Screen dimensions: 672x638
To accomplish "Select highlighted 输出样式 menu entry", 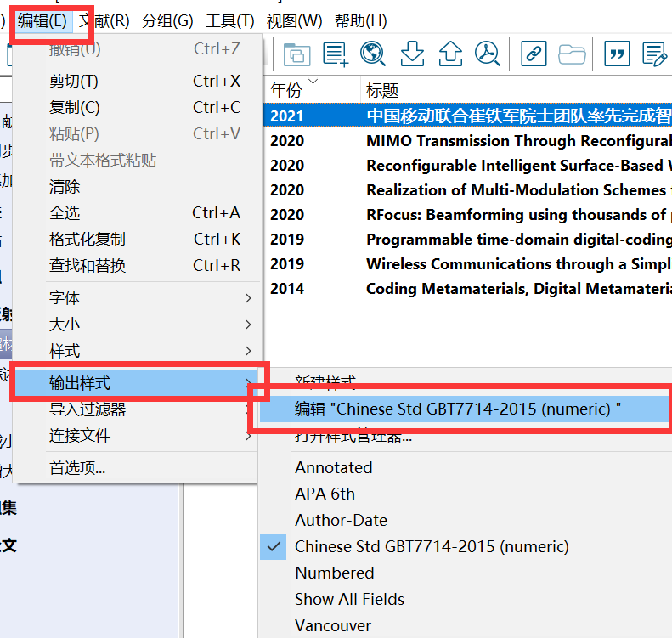I will point(136,382).
